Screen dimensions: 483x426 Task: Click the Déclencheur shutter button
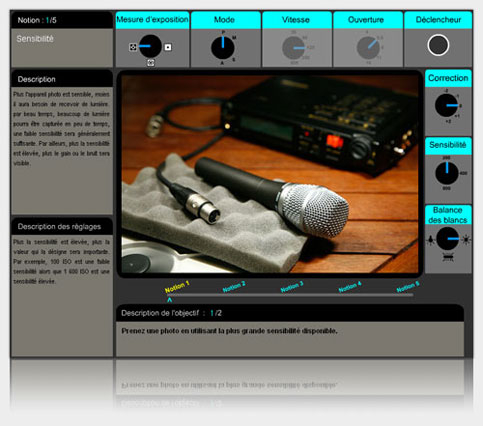(x=438, y=45)
